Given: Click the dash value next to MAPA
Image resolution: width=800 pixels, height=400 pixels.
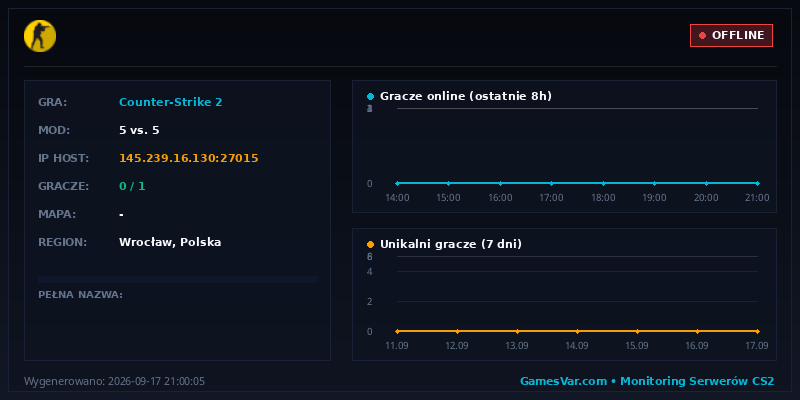Looking at the screenshot, I should pyautogui.click(x=121, y=215).
